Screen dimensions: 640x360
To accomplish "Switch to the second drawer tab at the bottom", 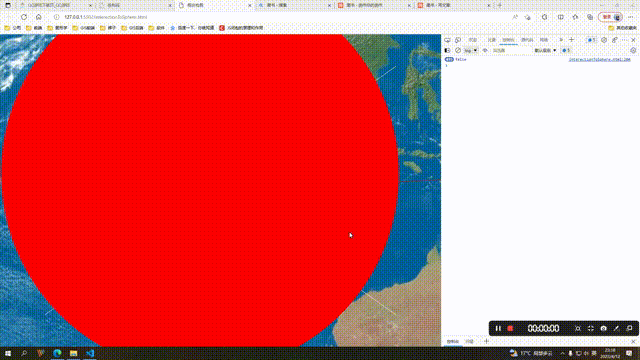I will (x=470, y=342).
